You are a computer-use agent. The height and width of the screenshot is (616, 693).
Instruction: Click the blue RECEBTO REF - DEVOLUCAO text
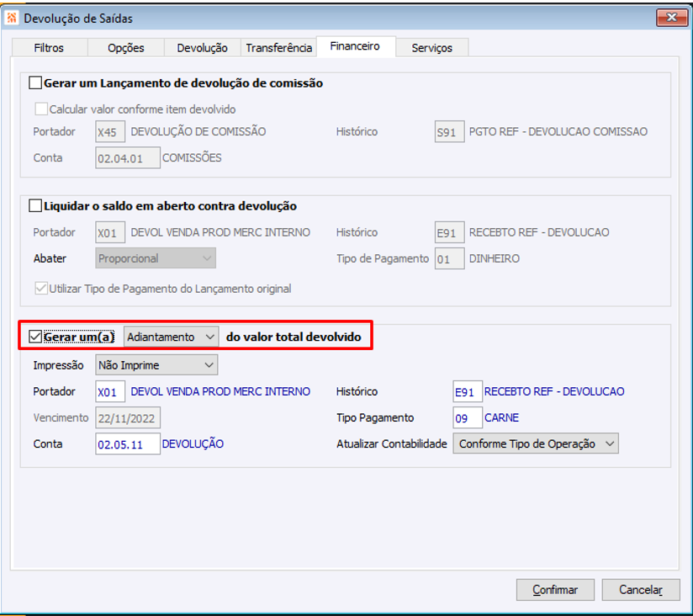[554, 392]
